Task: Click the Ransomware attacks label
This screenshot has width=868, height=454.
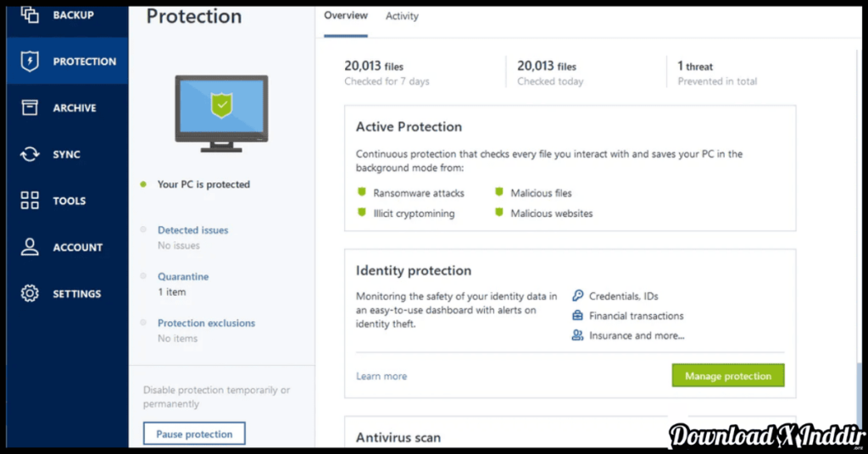Action: click(x=419, y=193)
